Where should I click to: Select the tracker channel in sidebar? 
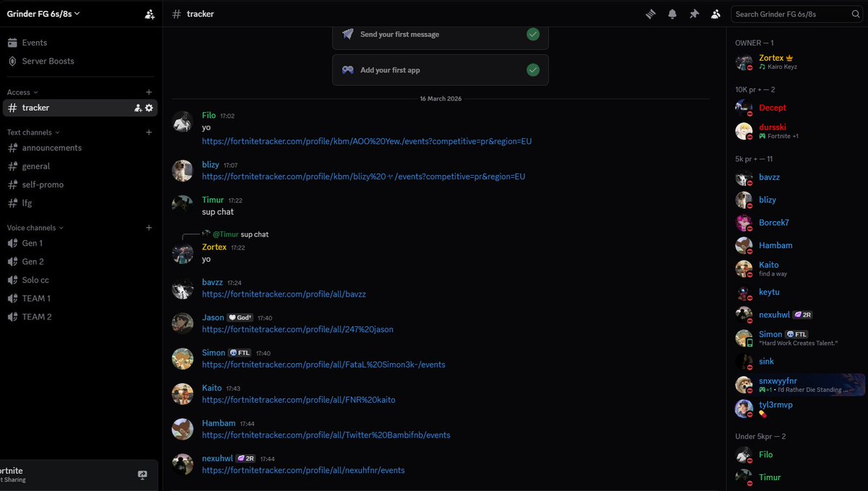[x=80, y=108]
